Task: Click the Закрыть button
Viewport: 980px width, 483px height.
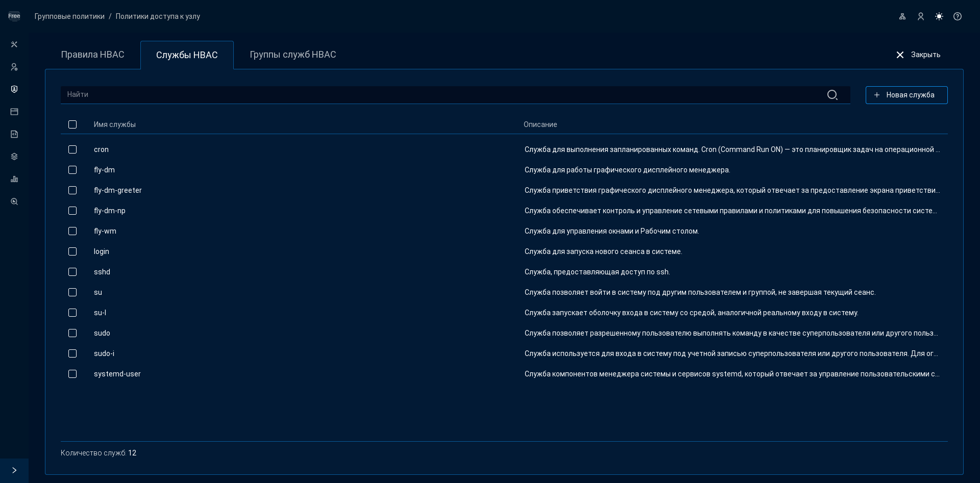Action: click(x=918, y=55)
